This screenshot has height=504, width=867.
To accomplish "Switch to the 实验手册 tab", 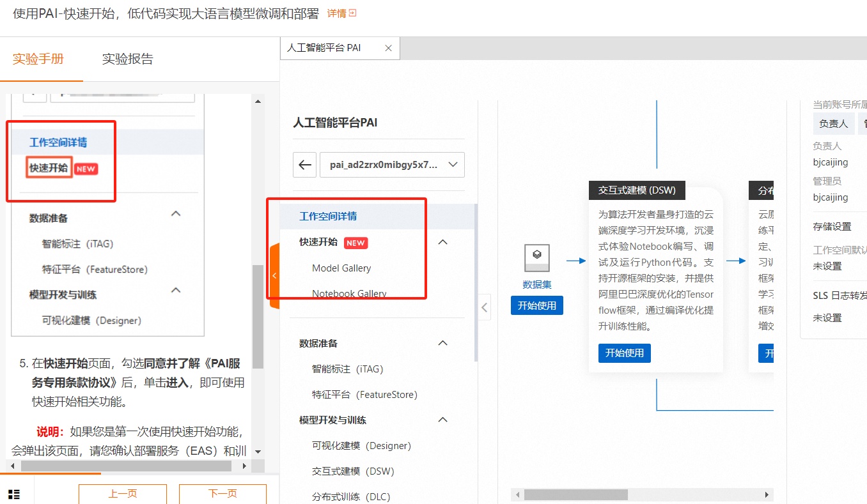I will pos(38,59).
